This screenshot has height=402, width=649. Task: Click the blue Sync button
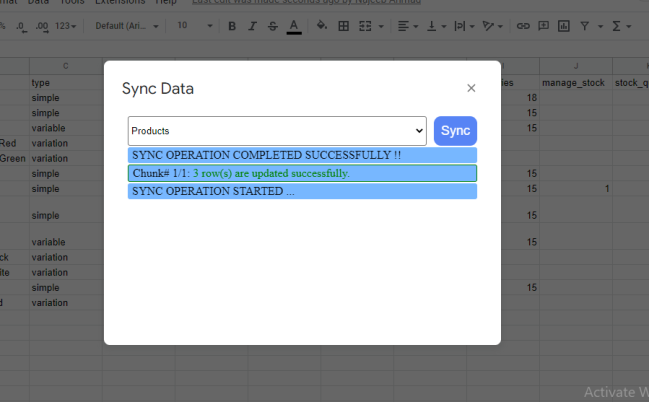455,131
